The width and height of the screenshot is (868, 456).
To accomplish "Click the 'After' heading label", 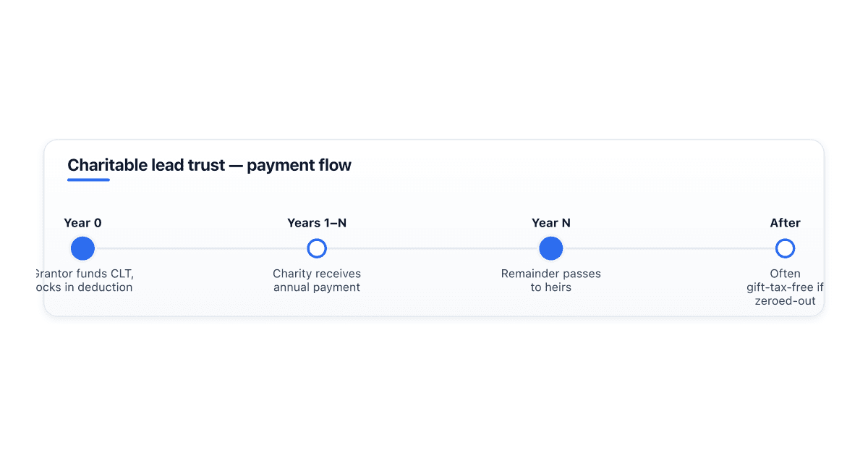I will click(x=785, y=223).
